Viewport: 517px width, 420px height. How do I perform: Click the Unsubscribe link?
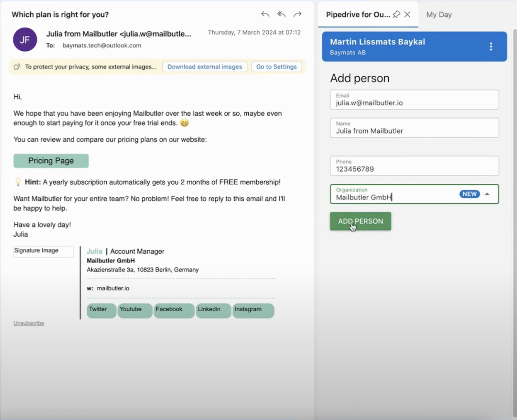coord(28,323)
